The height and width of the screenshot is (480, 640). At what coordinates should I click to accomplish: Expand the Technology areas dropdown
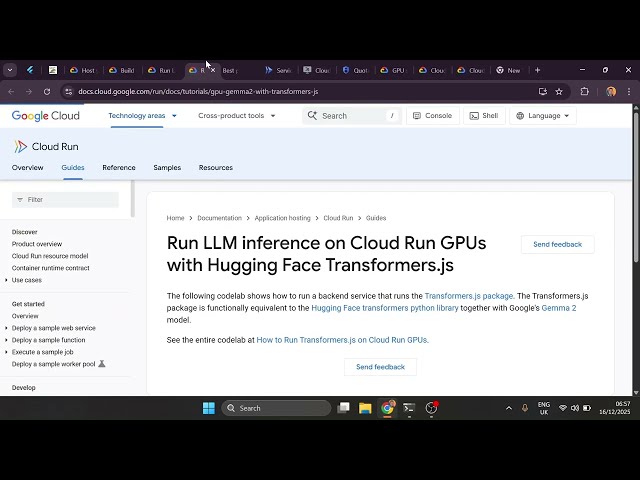click(x=142, y=116)
